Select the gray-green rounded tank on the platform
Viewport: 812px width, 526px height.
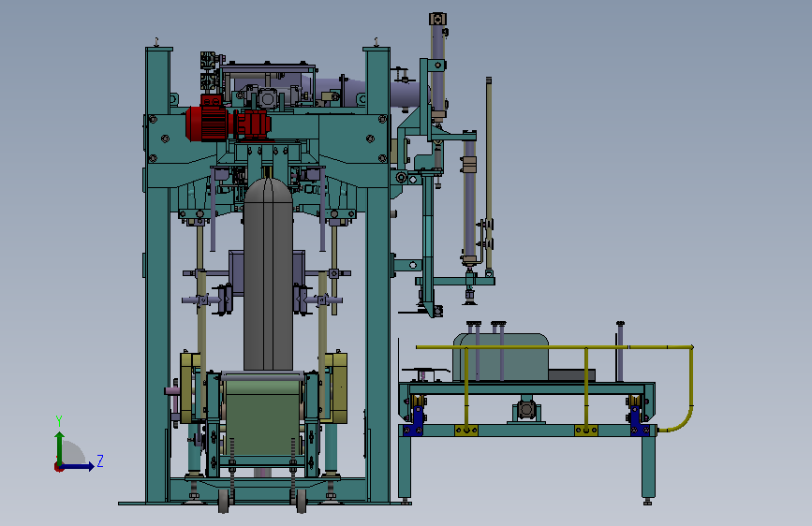tap(501, 358)
